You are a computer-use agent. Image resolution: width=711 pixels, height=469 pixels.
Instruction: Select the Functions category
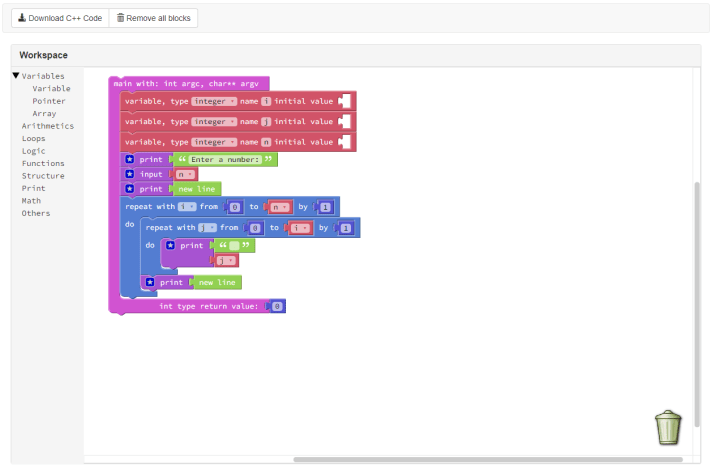(43, 164)
